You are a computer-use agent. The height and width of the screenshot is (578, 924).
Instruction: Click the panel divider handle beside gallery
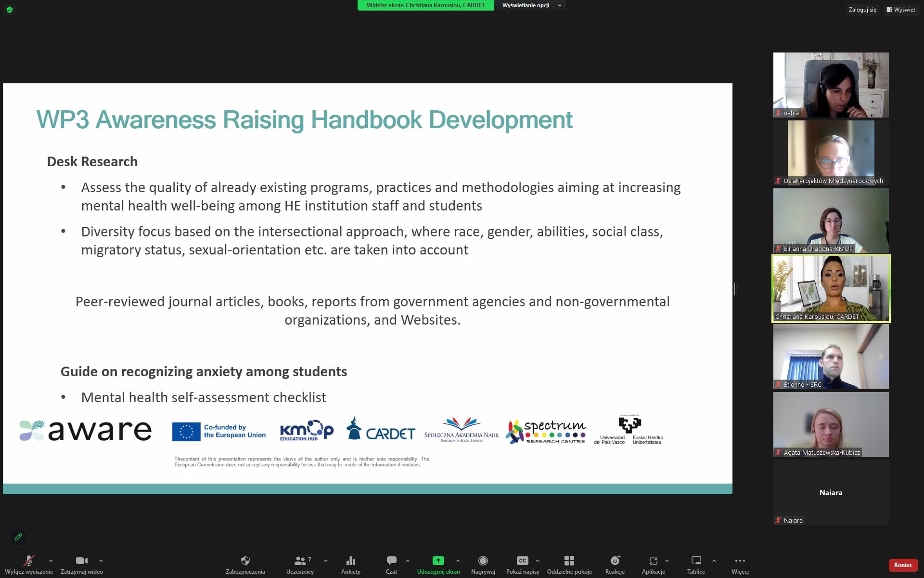pos(735,289)
